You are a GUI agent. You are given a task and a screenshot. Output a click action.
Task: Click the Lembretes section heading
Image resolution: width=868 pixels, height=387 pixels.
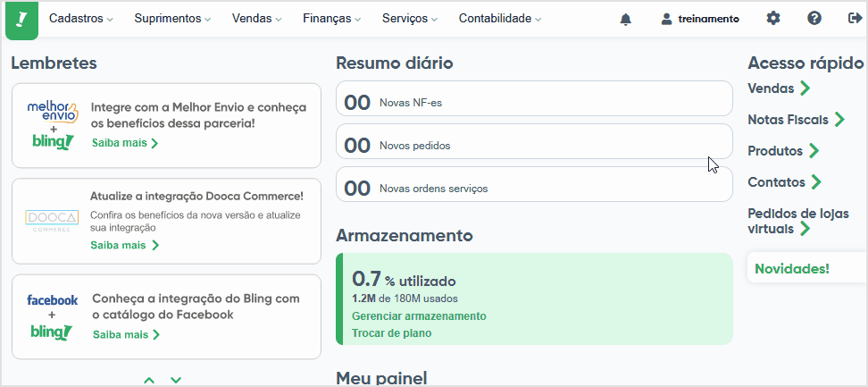(54, 63)
